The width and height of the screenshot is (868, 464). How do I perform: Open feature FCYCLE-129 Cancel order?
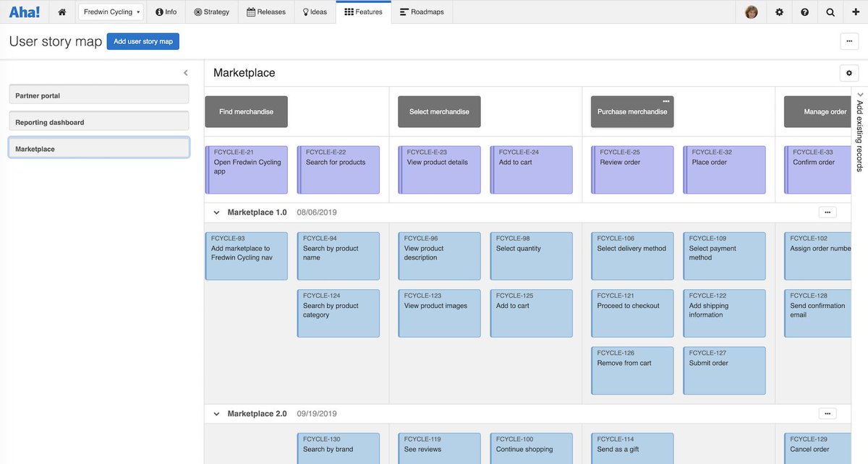(818, 448)
